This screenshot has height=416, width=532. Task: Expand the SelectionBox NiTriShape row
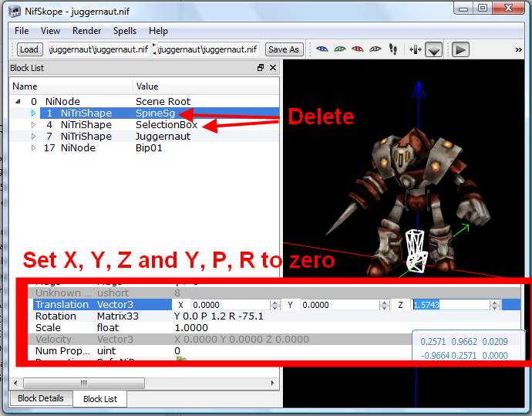[x=33, y=124]
